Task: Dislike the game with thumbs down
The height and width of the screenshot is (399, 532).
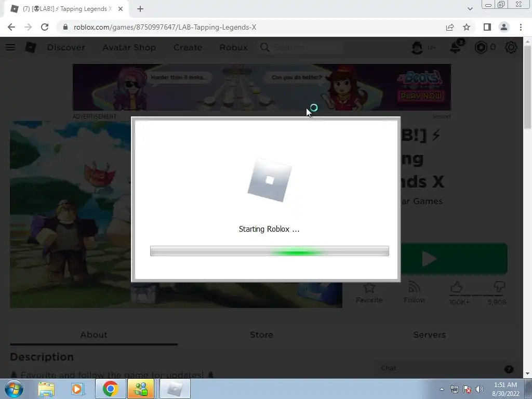Action: click(x=499, y=287)
